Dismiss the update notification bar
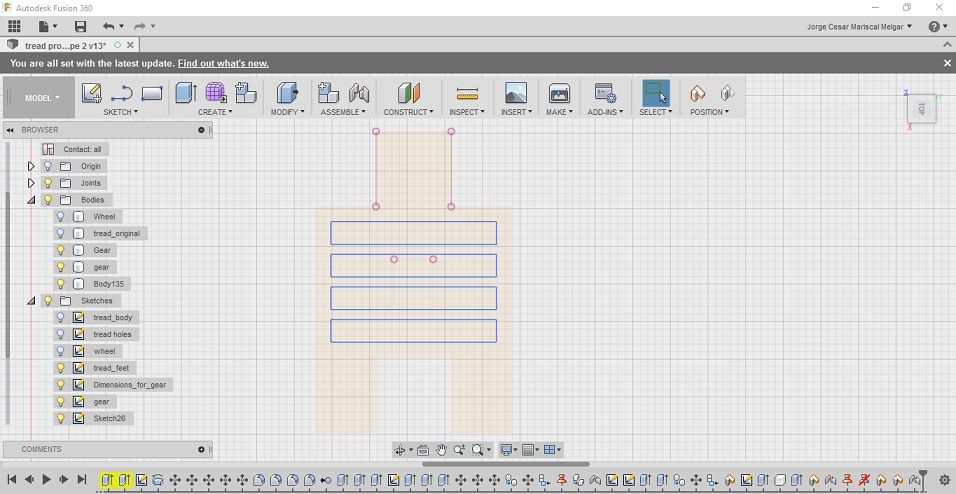 click(947, 63)
